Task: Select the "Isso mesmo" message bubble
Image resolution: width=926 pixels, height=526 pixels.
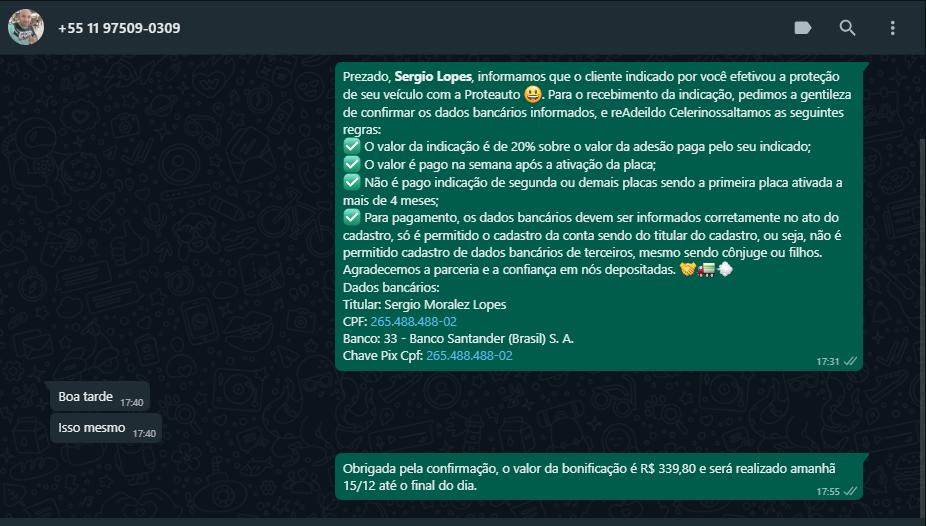Action: pyautogui.click(x=106, y=428)
